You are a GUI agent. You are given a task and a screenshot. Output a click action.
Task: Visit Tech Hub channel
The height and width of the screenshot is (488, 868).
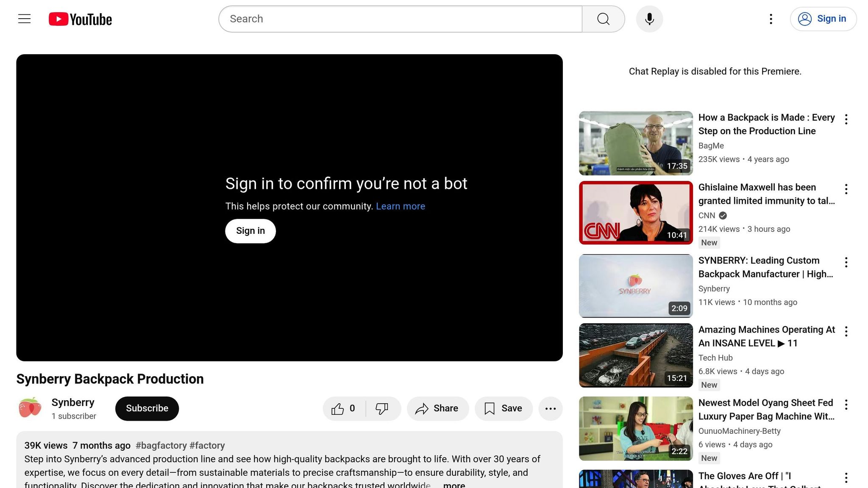(x=715, y=358)
